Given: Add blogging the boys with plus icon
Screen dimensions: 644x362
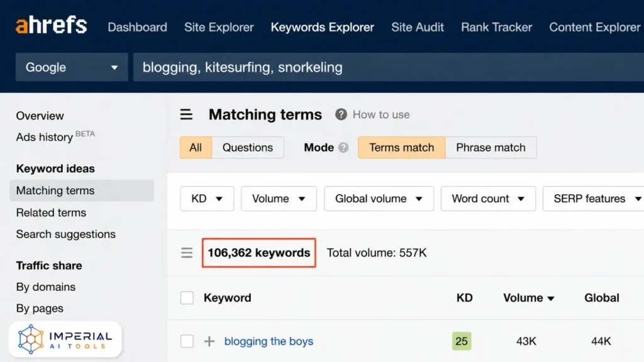Looking at the screenshot, I should pos(209,341).
